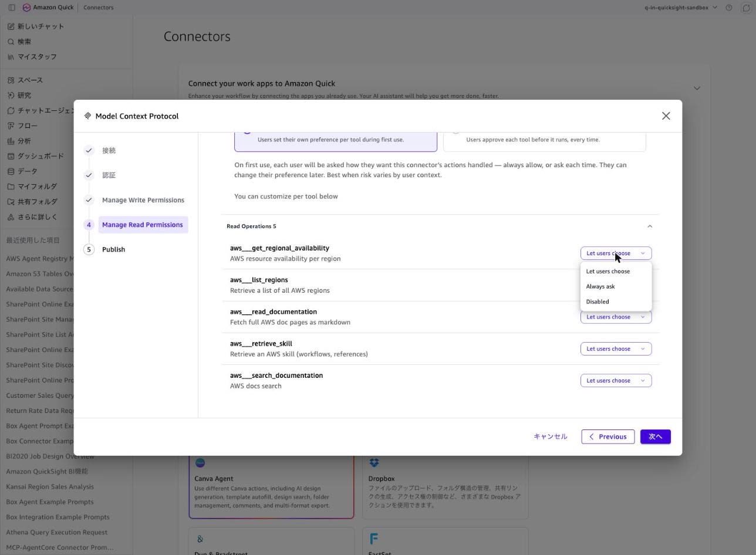Choose 'Let users choose' in the open menu

point(616,272)
